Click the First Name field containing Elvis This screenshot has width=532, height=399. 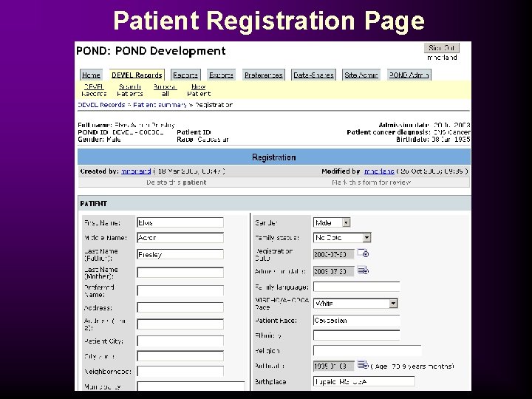[180, 222]
